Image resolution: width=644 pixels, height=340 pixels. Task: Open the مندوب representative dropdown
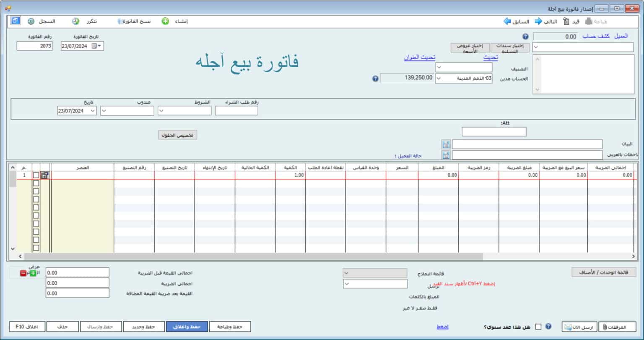(104, 111)
